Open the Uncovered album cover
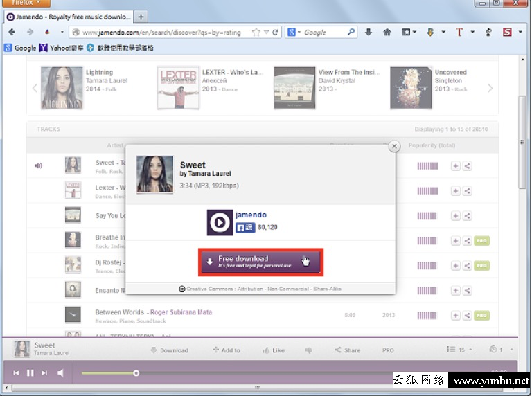The height and width of the screenshot is (396, 532). point(411,88)
